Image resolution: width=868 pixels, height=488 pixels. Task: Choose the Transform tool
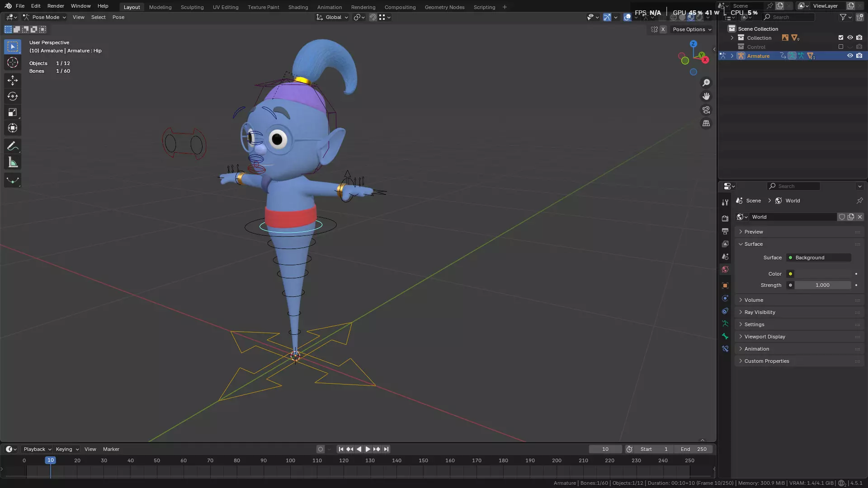tap(13, 128)
